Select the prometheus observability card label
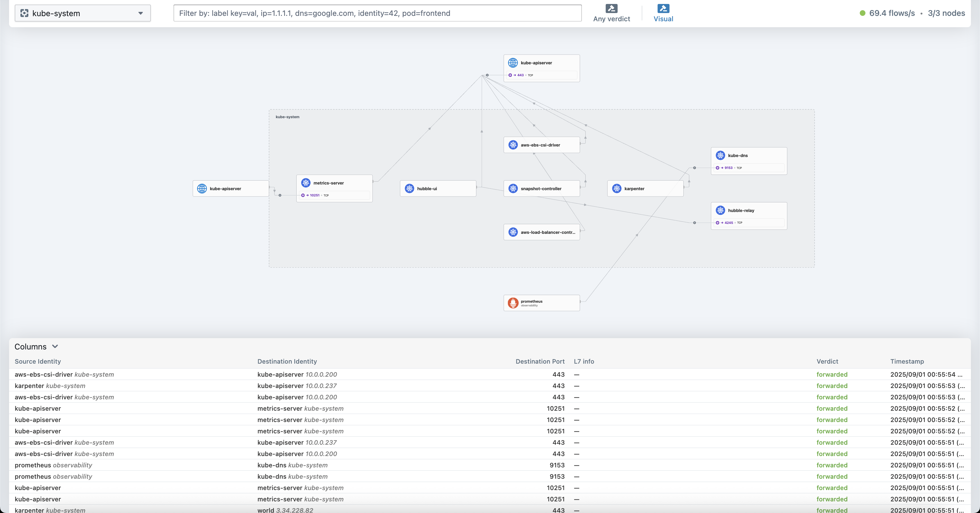Image resolution: width=980 pixels, height=513 pixels. pyautogui.click(x=531, y=303)
